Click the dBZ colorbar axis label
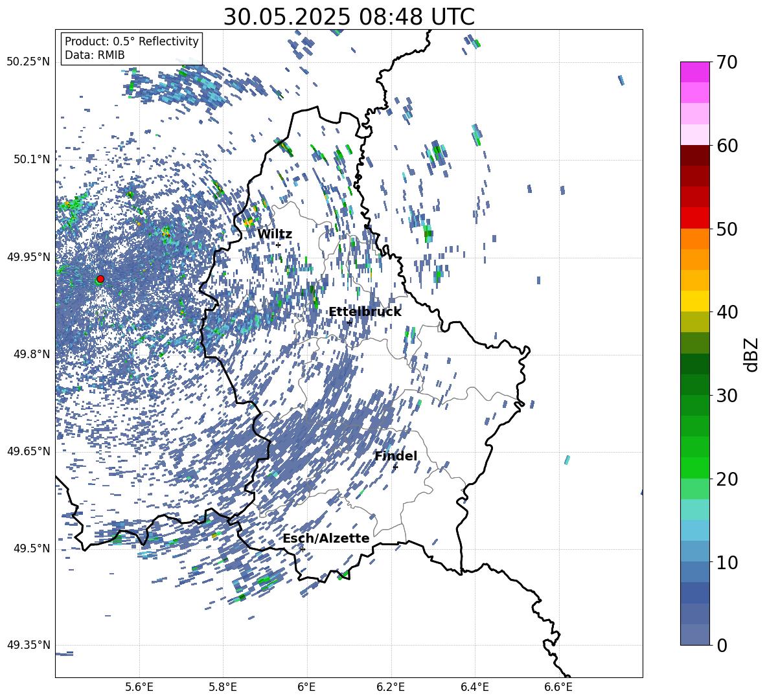767x700 pixels. (752, 354)
